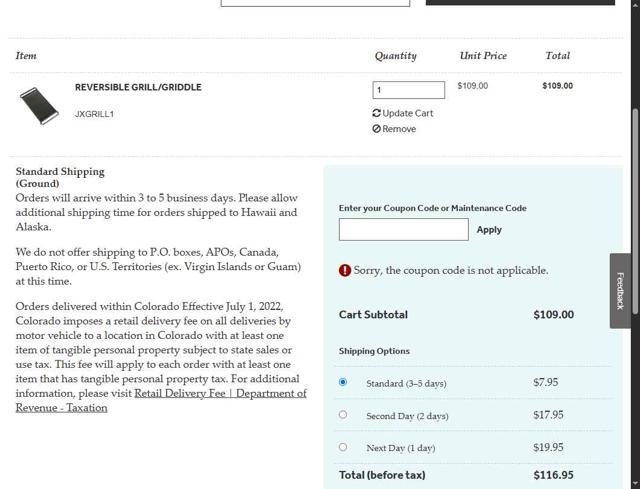Screen dimensions: 640x489
Task: Click the dark button at top right
Action: coord(520,3)
